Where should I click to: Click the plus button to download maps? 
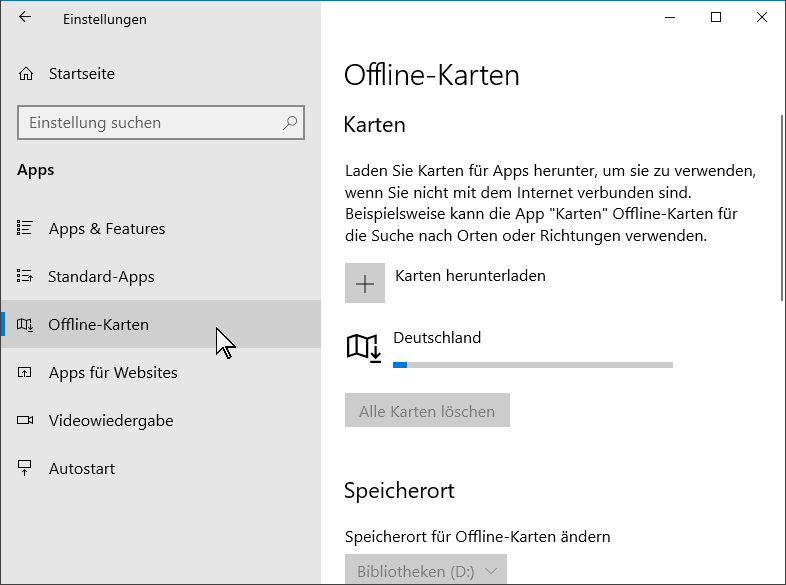pos(364,283)
